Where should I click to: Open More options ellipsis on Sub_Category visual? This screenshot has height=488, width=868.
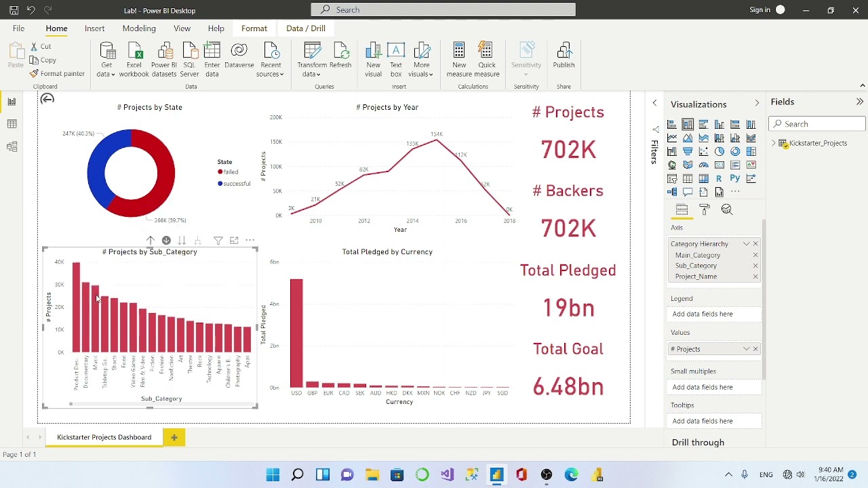(250, 241)
